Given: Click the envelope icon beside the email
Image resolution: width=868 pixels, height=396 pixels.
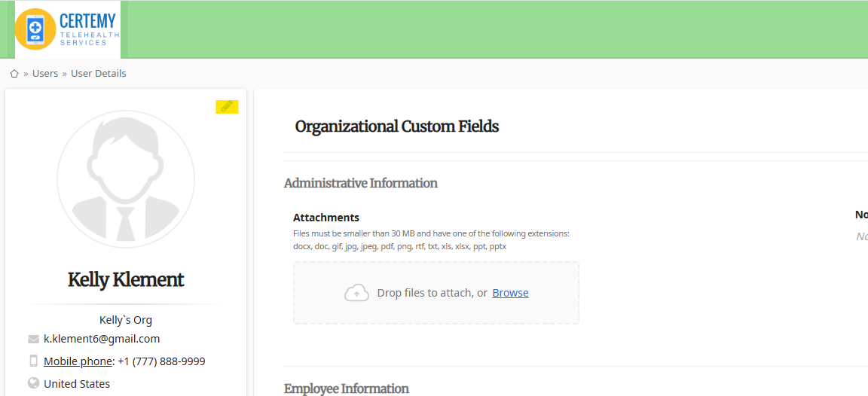Looking at the screenshot, I should point(33,340).
